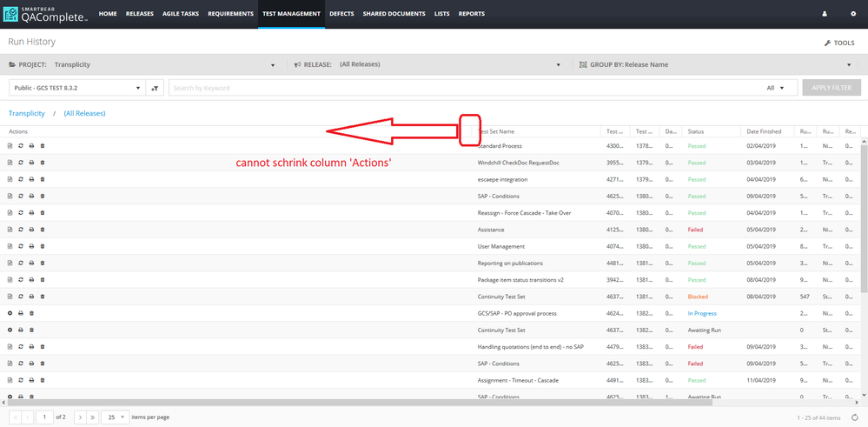This screenshot has width=868, height=427.
Task: Open the Defects tab in navigation
Action: pyautogui.click(x=341, y=14)
